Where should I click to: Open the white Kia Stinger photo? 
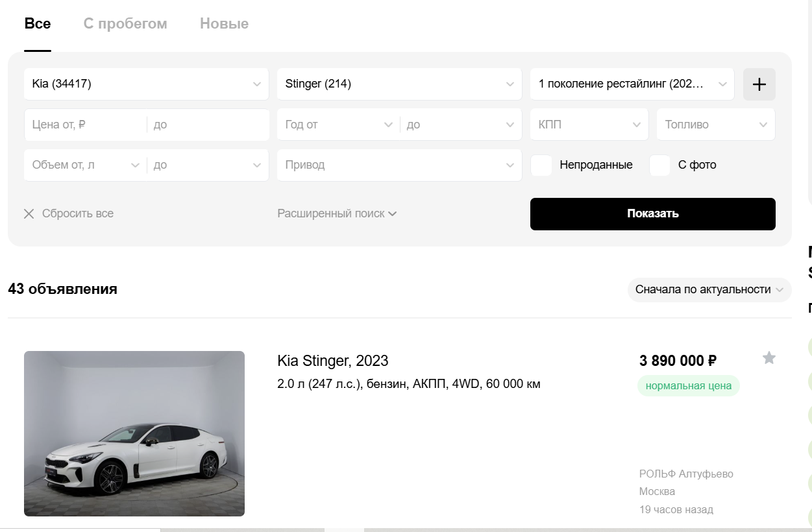pyautogui.click(x=134, y=433)
